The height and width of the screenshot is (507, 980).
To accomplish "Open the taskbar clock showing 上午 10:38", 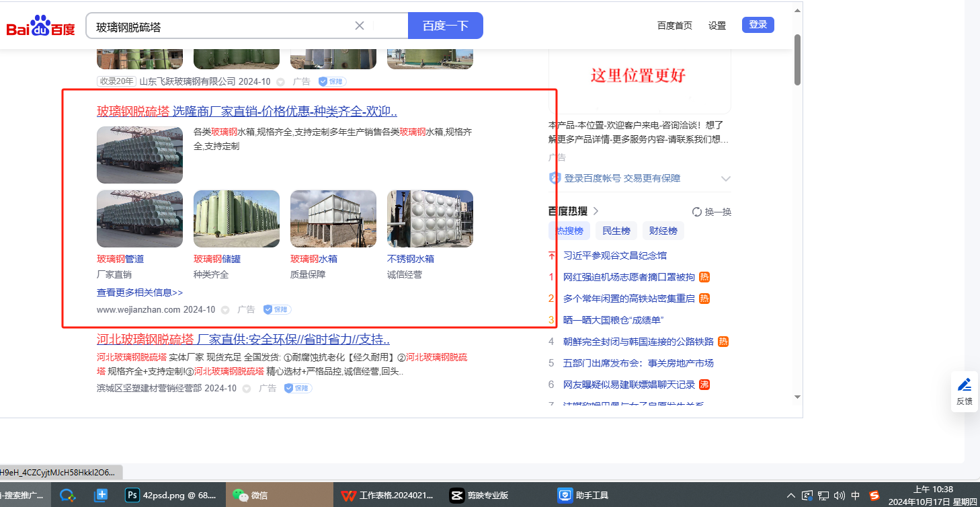I will coord(934,496).
